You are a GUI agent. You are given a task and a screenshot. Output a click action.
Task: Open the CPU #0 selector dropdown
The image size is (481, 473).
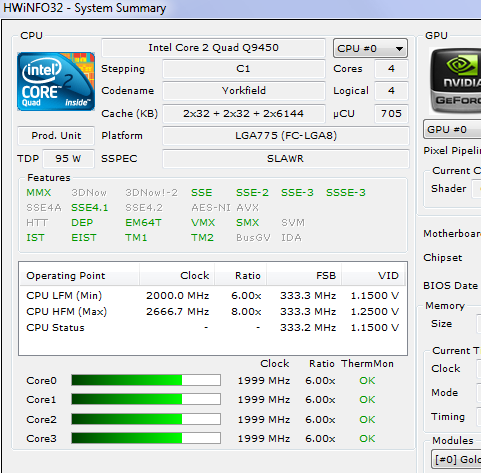370,48
